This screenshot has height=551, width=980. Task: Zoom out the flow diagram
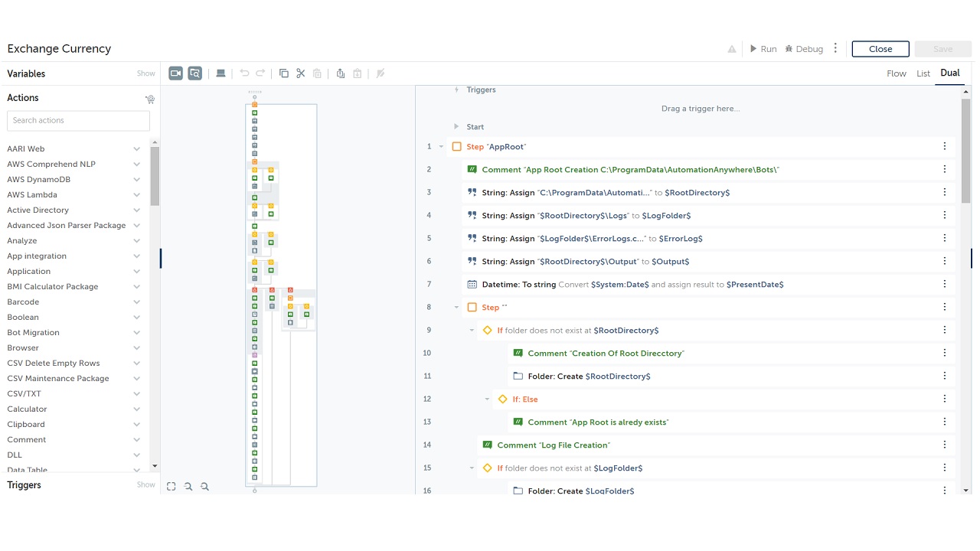point(188,486)
